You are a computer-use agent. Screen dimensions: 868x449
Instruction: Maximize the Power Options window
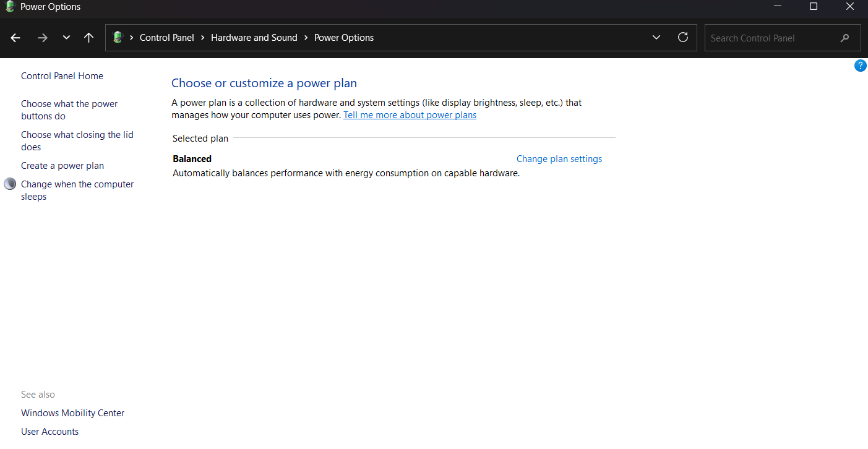pos(814,7)
